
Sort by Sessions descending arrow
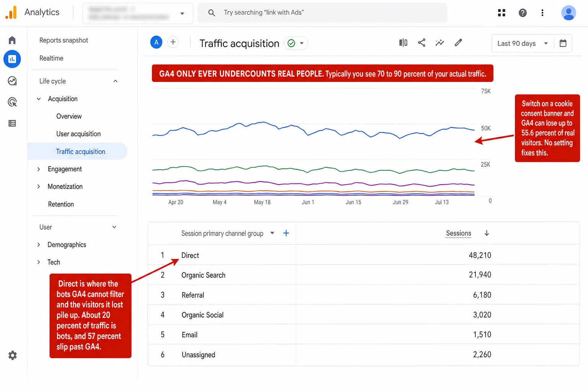coord(487,233)
